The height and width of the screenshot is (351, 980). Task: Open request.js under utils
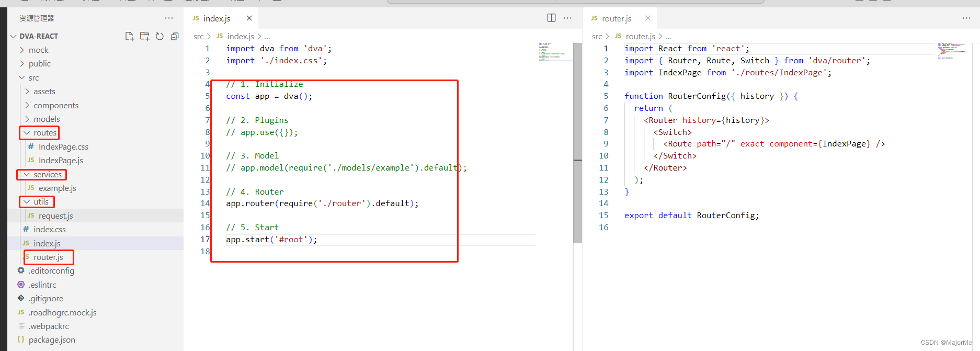(x=95, y=216)
